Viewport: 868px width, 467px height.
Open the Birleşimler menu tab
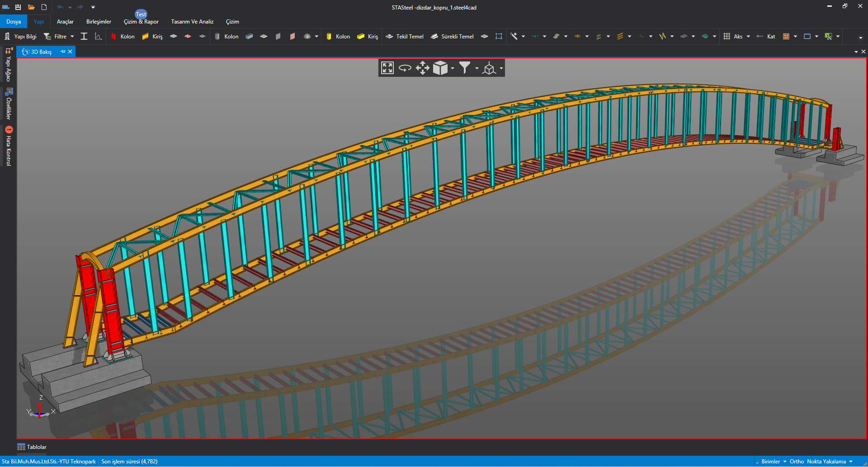99,22
